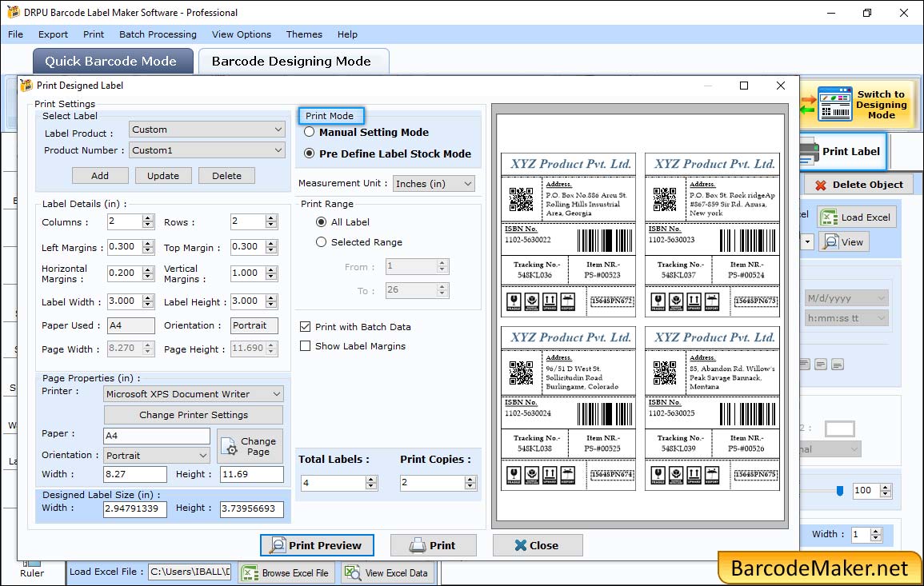Click the red X Delete Object icon

[820, 185]
